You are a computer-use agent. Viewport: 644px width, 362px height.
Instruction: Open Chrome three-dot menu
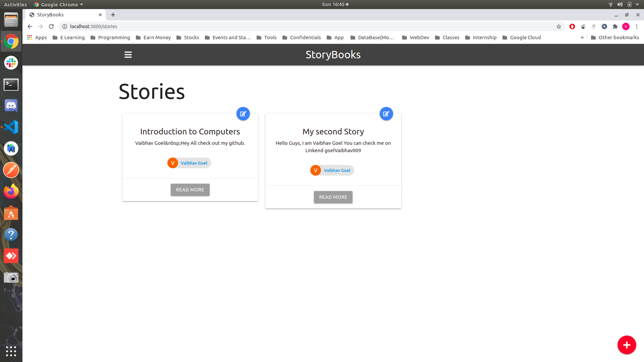pyautogui.click(x=637, y=26)
